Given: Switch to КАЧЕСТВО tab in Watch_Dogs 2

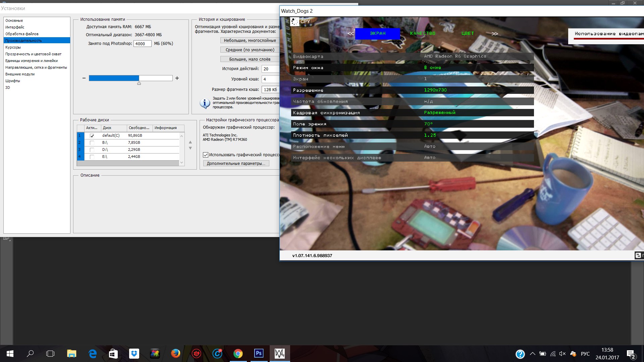Looking at the screenshot, I should pos(423,34).
